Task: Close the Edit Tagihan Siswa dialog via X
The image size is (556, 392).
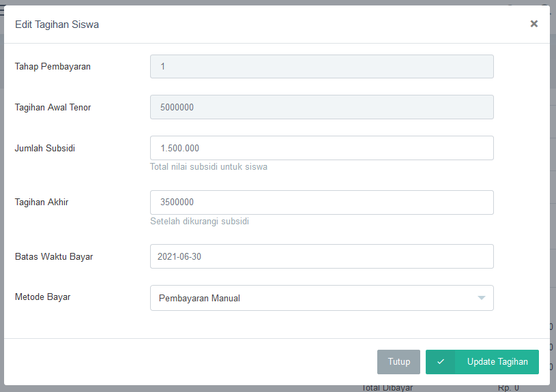Action: (x=533, y=24)
